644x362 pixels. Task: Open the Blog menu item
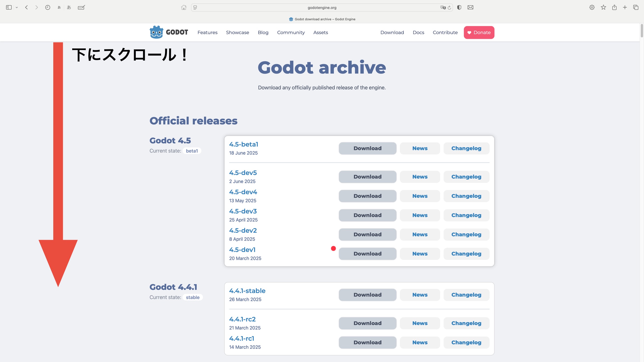[263, 32]
